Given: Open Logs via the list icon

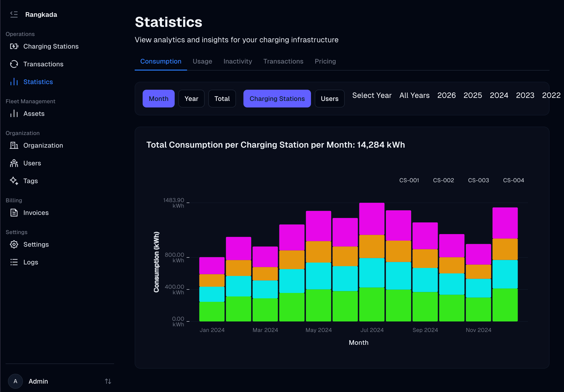Looking at the screenshot, I should pos(14,262).
